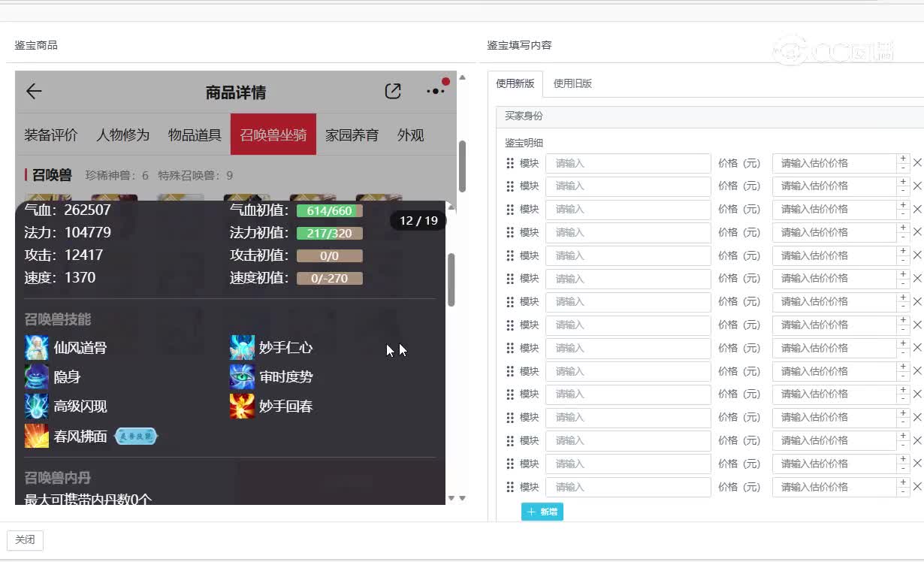Click the first 请输入估价价格 price field

pyautogui.click(x=834, y=163)
